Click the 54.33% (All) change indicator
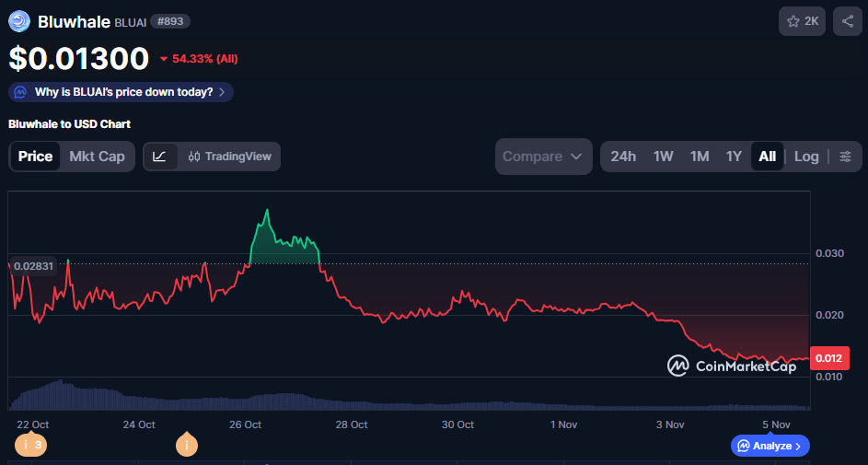This screenshot has width=868, height=465. 200,59
